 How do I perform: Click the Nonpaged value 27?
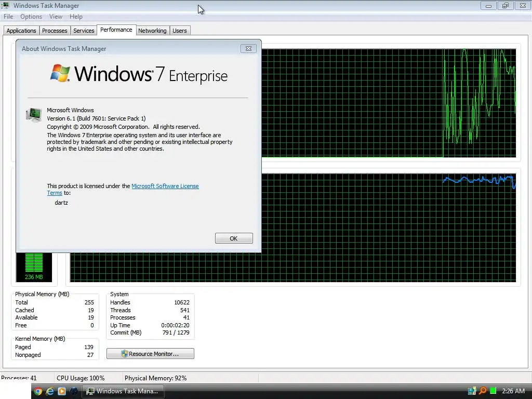point(90,355)
